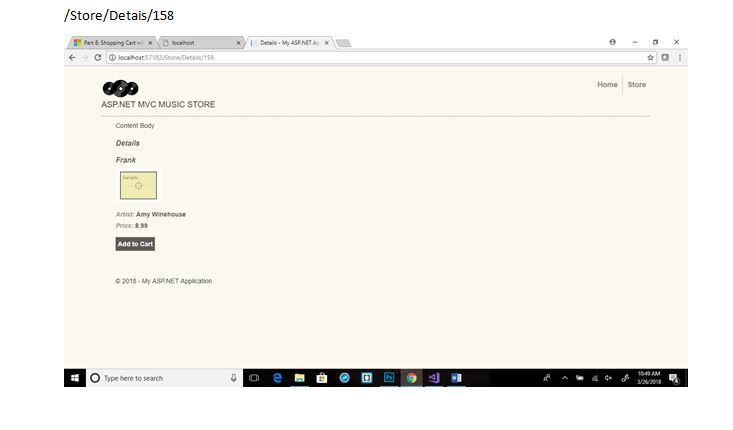Click the extension icon beside the star
Screen dimensions: 733x430
665,57
